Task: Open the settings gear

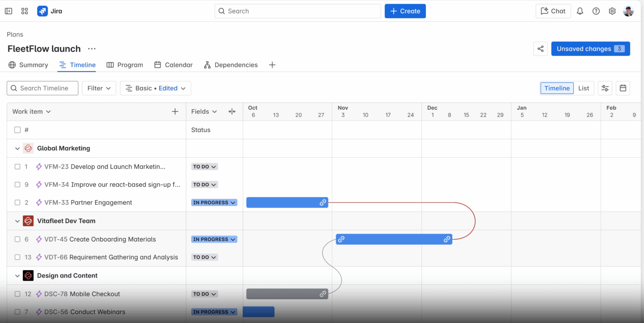Action: tap(612, 11)
